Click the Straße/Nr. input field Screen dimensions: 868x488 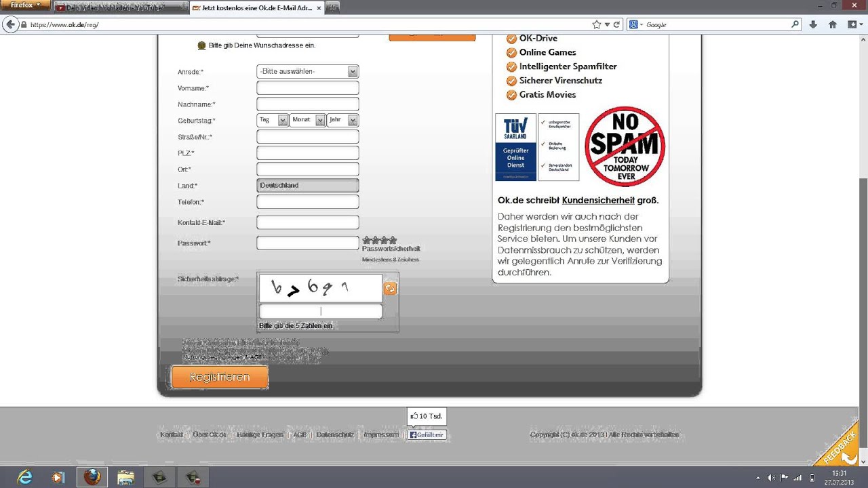[307, 136]
